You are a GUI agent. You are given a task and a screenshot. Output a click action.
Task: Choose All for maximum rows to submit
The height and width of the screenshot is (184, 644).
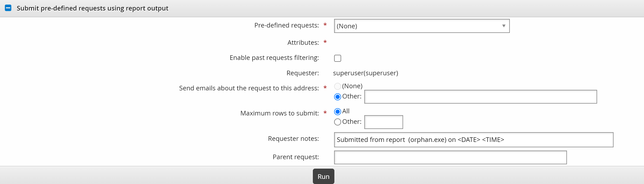click(x=337, y=111)
